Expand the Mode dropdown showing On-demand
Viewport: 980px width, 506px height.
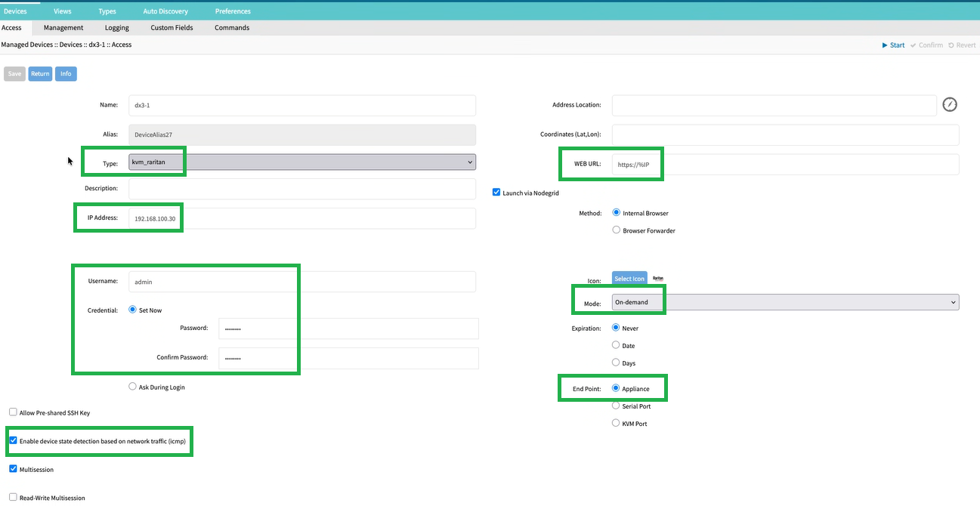[x=784, y=302]
